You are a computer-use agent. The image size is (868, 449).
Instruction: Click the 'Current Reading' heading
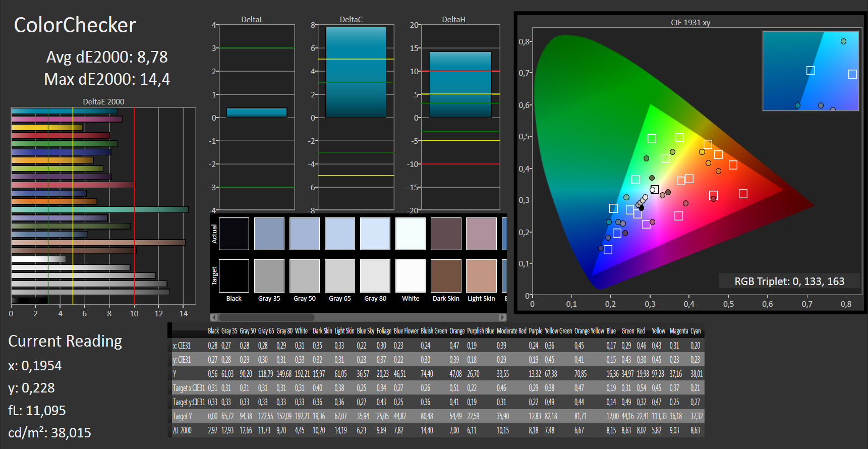click(x=65, y=342)
